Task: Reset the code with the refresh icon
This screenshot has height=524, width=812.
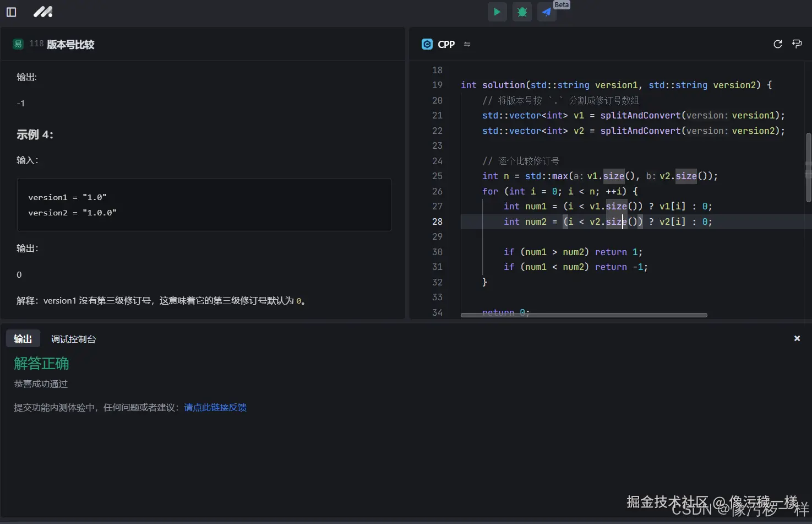Action: pos(778,44)
